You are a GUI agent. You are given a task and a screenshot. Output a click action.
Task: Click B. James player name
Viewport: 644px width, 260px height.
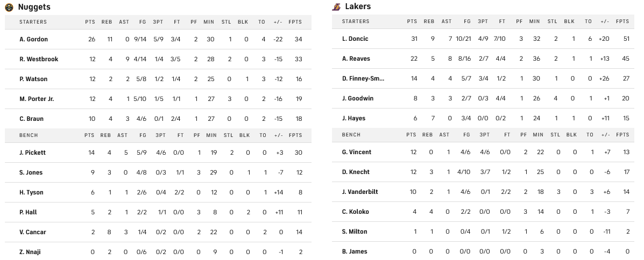point(355,251)
